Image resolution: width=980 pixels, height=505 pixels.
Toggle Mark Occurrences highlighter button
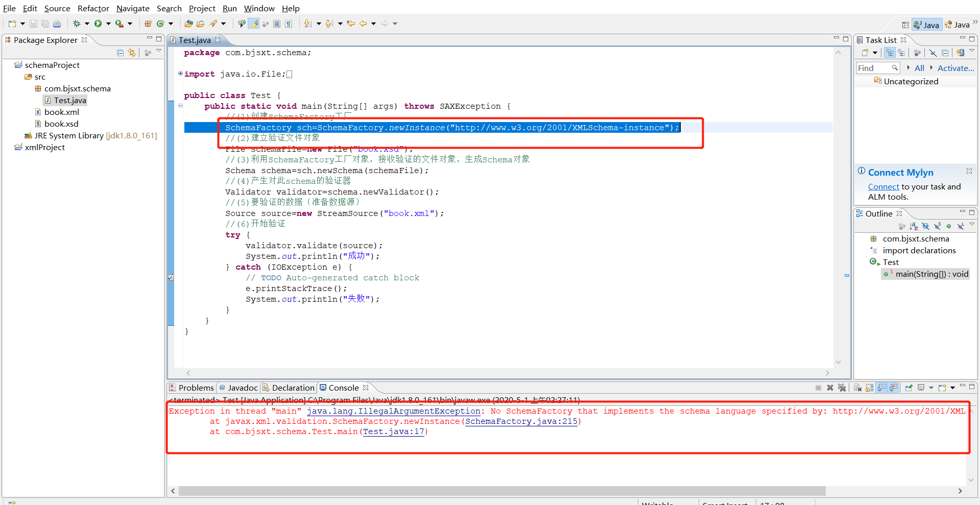pyautogui.click(x=253, y=23)
